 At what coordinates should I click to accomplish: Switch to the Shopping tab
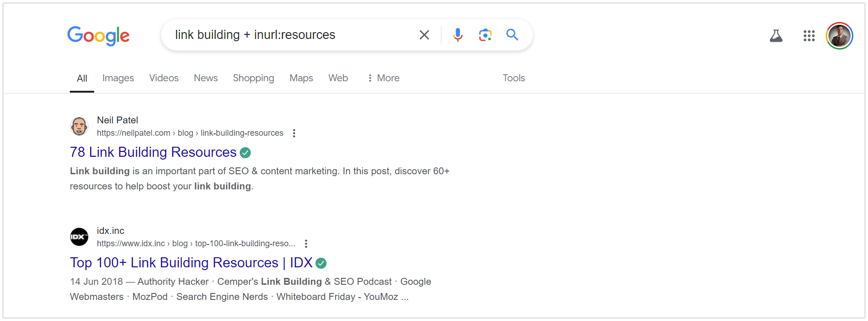[x=254, y=78]
